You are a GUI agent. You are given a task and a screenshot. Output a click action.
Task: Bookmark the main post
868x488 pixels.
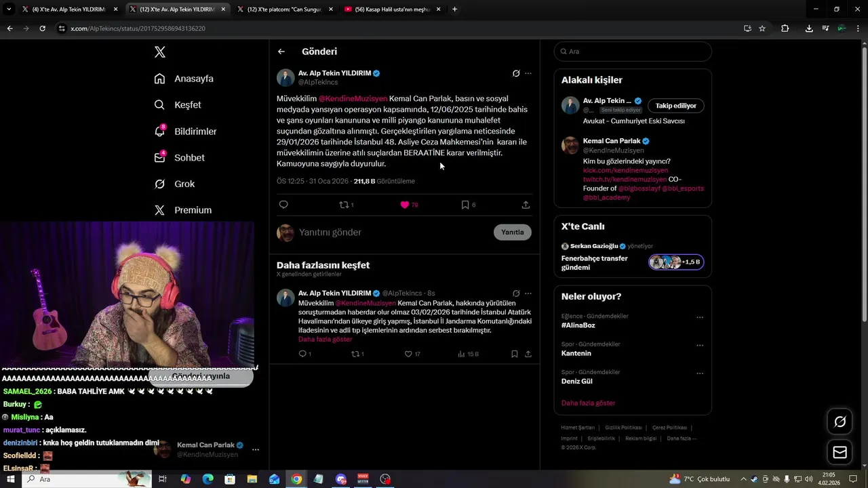click(x=465, y=205)
